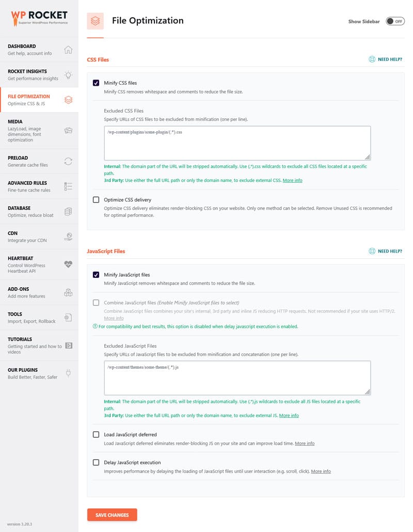This screenshot has width=413, height=532.
Task: Open Rocket Insights via its lightbulb icon
Action: coord(68,75)
